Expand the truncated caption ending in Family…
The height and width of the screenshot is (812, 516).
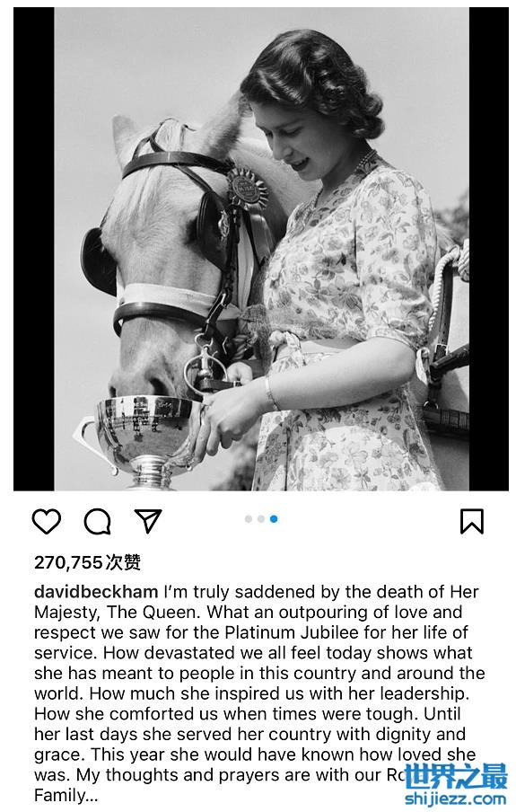pyautogui.click(x=66, y=795)
